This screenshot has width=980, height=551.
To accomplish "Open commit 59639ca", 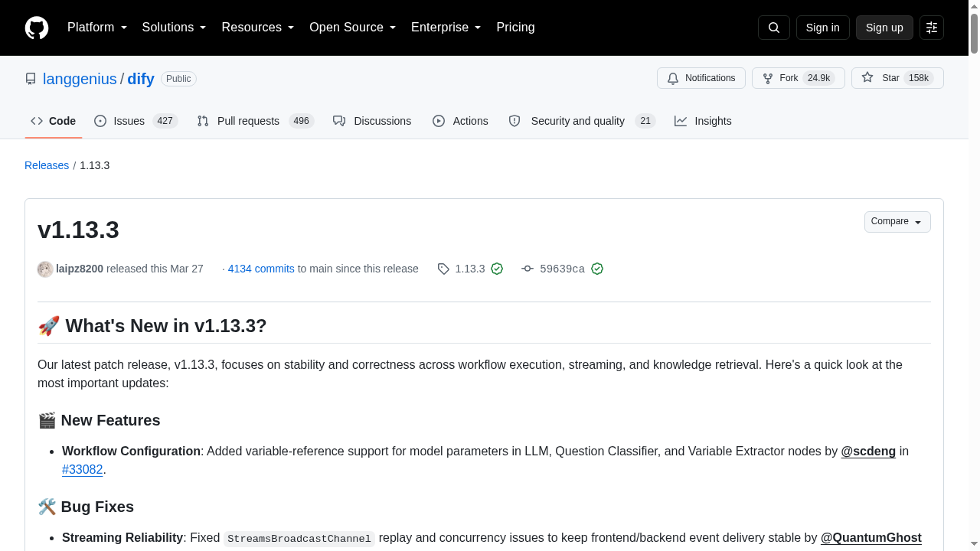I will pyautogui.click(x=562, y=269).
